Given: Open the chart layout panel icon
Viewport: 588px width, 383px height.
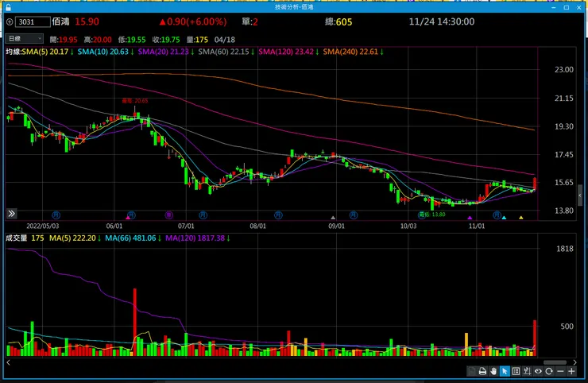Looking at the screenshot, I should tap(516, 371).
